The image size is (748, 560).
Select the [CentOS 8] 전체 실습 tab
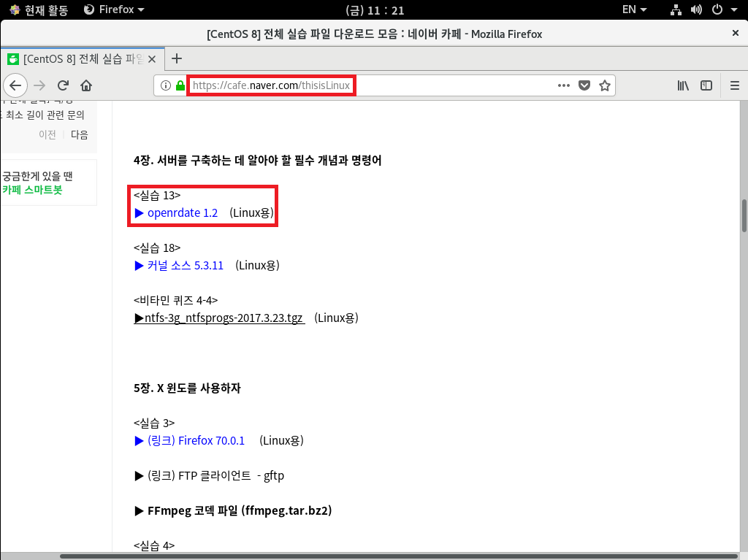tap(83, 59)
